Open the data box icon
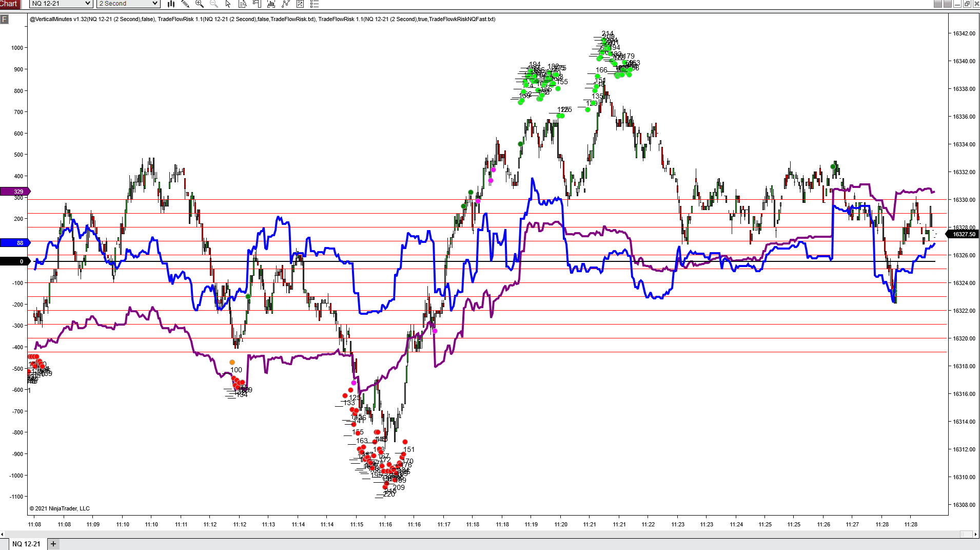Screen dimensions: 980x550 tap(243, 4)
